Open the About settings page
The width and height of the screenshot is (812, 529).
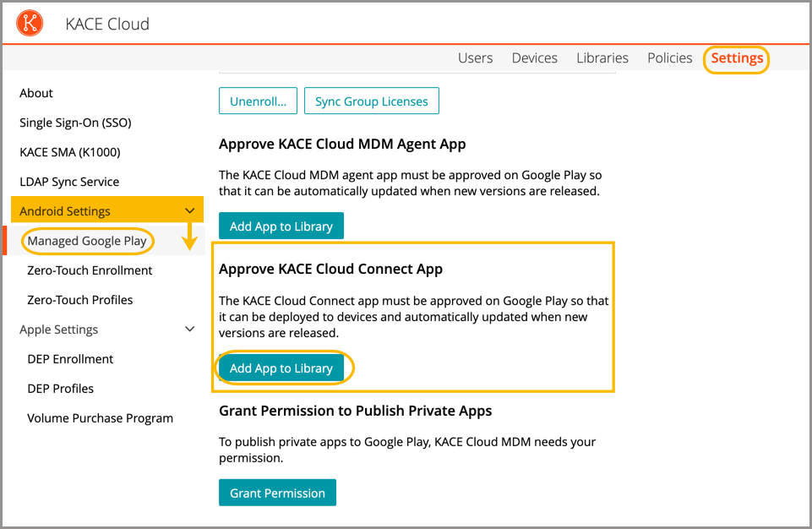[36, 93]
